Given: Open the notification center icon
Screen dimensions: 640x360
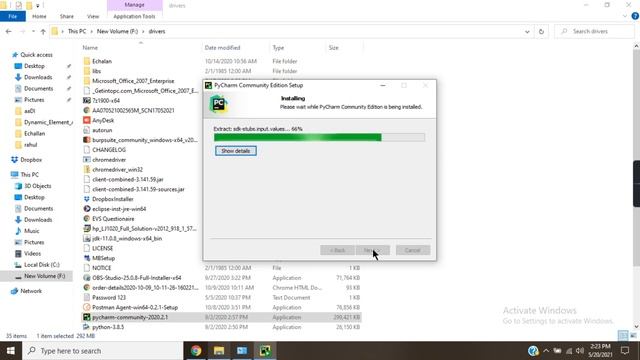Looking at the screenshot, I should (x=625, y=351).
